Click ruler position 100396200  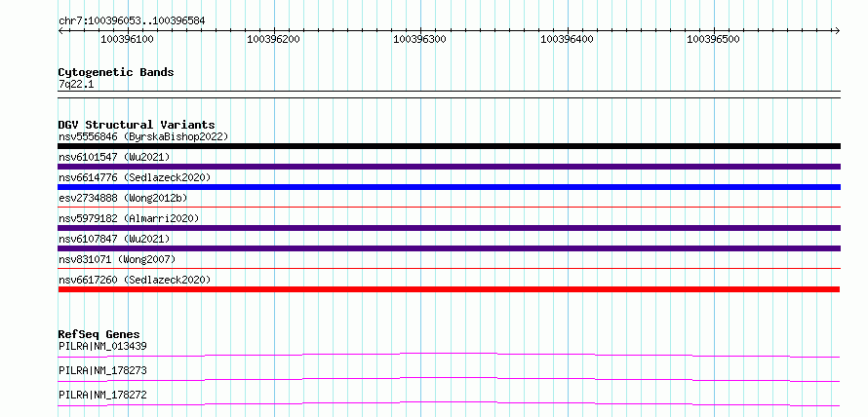[273, 39]
